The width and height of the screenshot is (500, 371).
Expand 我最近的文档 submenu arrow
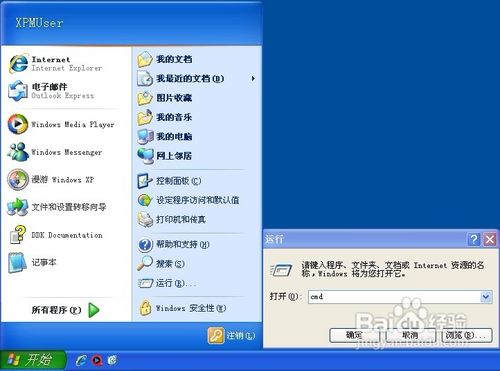click(x=253, y=79)
